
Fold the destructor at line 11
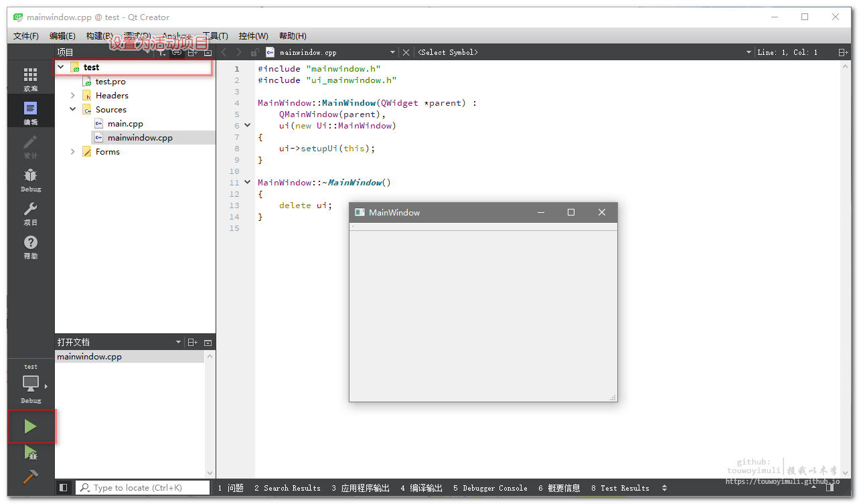[247, 182]
